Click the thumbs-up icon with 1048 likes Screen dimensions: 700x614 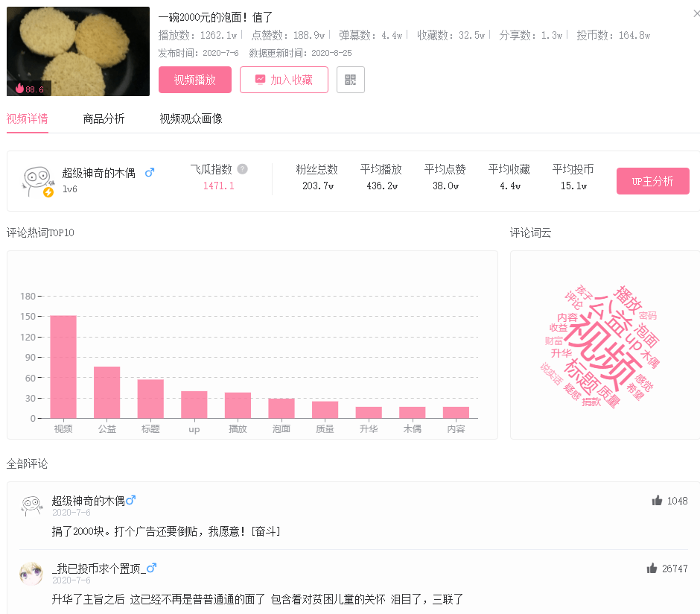click(657, 501)
